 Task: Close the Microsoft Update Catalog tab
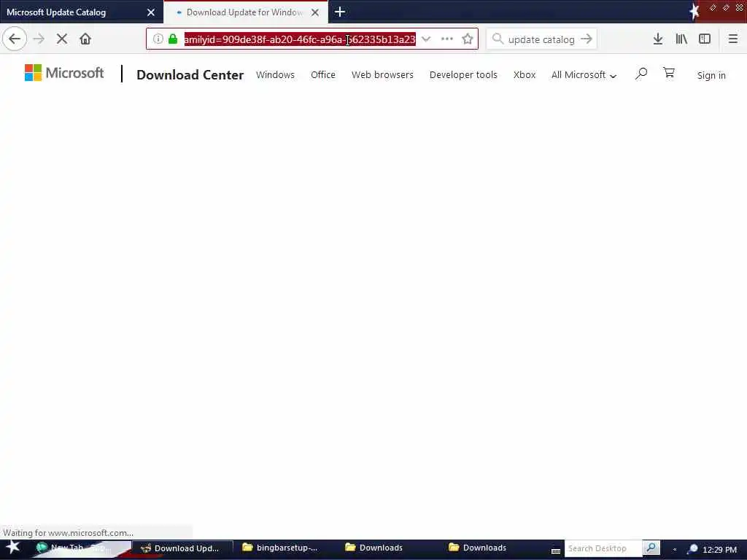[x=151, y=12]
